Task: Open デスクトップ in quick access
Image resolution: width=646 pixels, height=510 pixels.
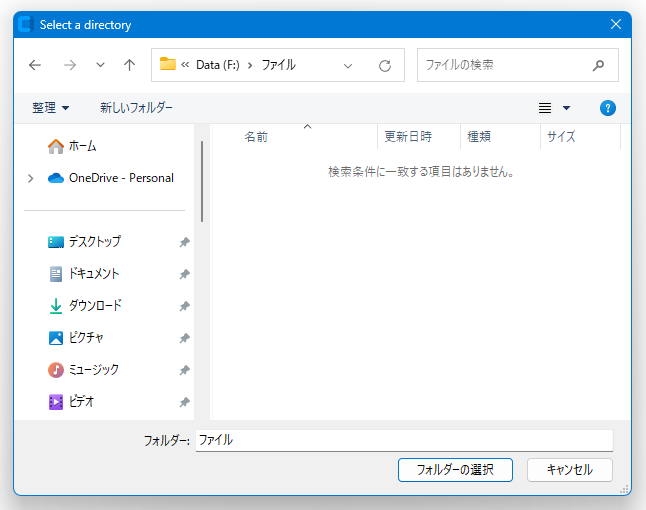Action: coord(84,242)
